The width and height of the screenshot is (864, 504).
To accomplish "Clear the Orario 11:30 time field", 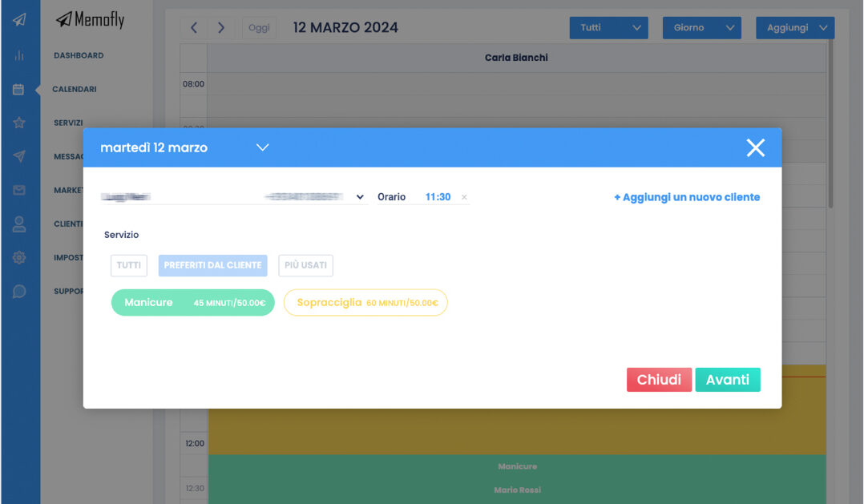I will tap(464, 197).
